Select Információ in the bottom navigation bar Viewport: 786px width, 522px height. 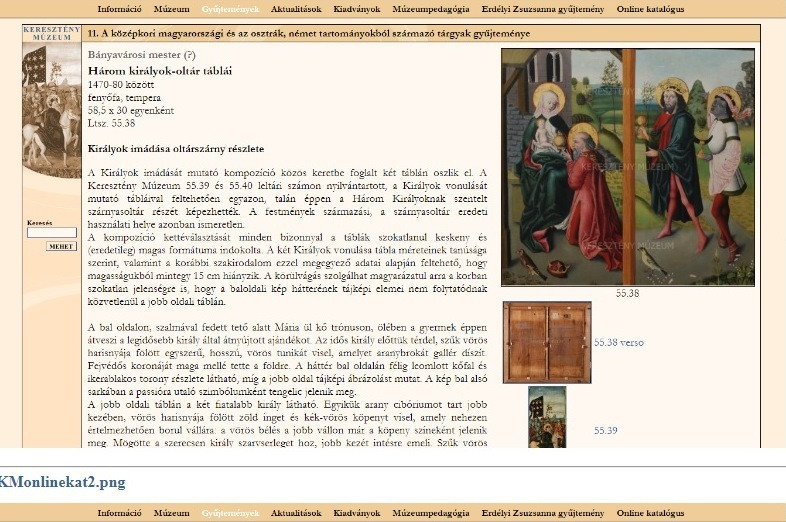pyautogui.click(x=119, y=513)
